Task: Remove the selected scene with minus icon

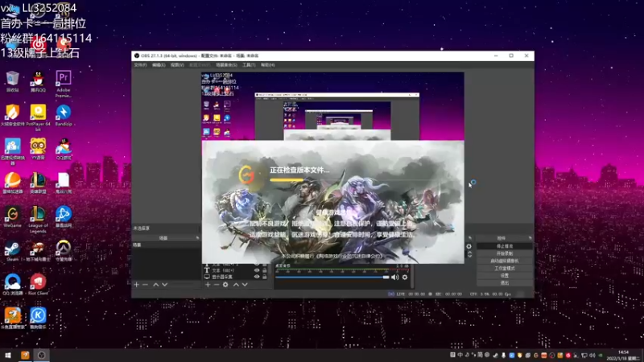Action: 145,285
